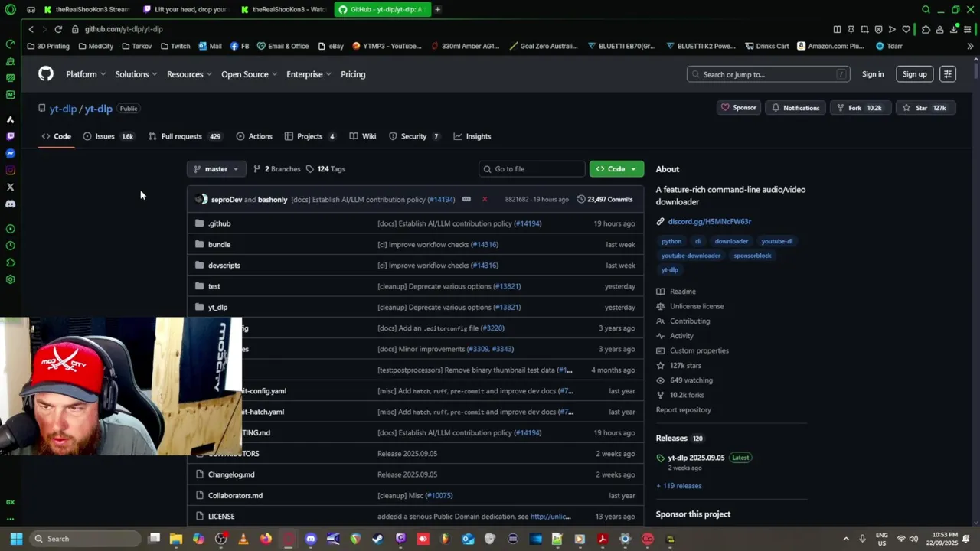The height and width of the screenshot is (551, 980).
Task: Open the Actions tab
Action: [254, 136]
